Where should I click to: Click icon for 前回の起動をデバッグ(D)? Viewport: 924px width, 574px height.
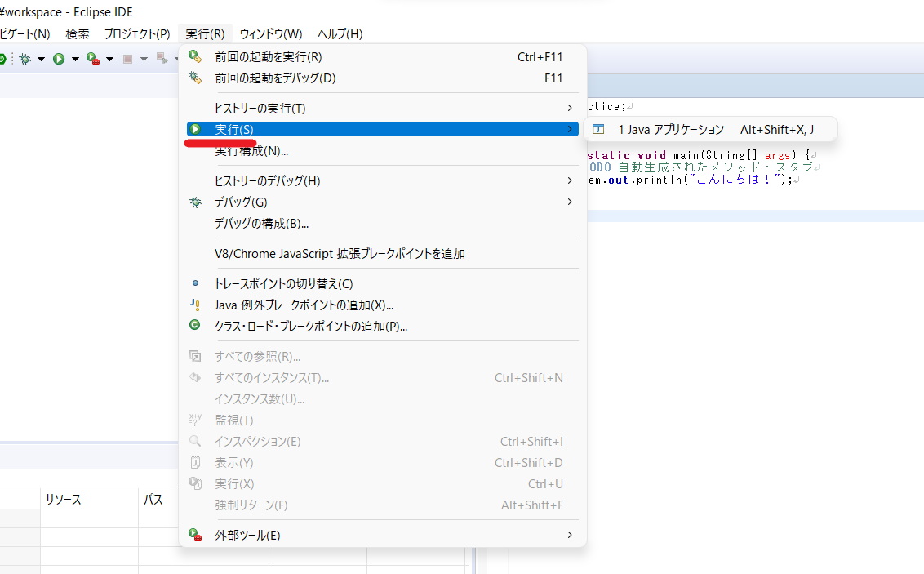point(195,78)
